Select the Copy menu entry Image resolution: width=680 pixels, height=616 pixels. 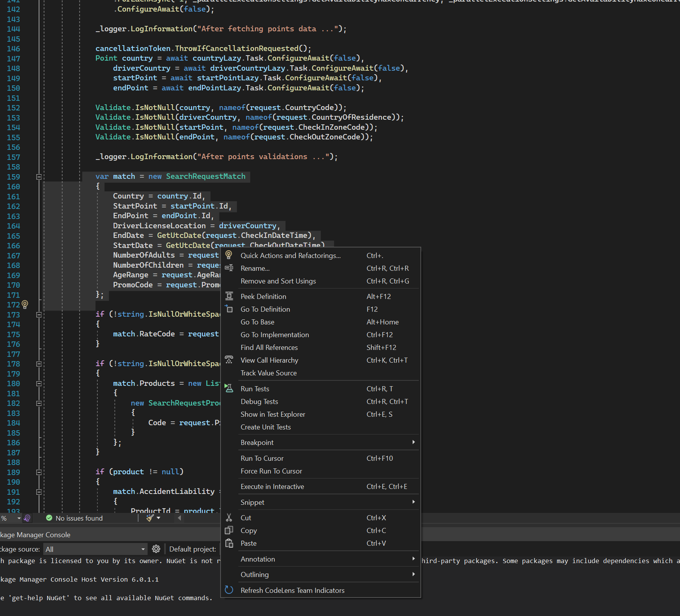click(x=321, y=530)
